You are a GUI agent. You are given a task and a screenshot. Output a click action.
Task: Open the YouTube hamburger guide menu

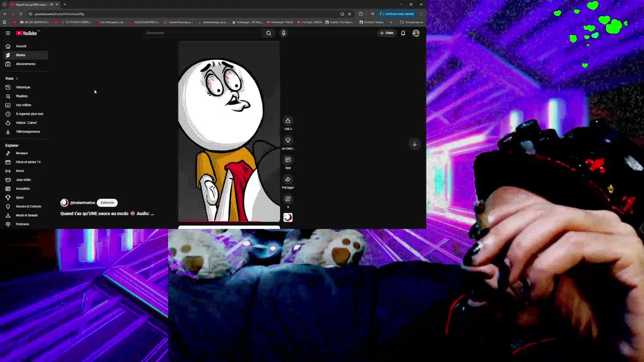[8, 33]
